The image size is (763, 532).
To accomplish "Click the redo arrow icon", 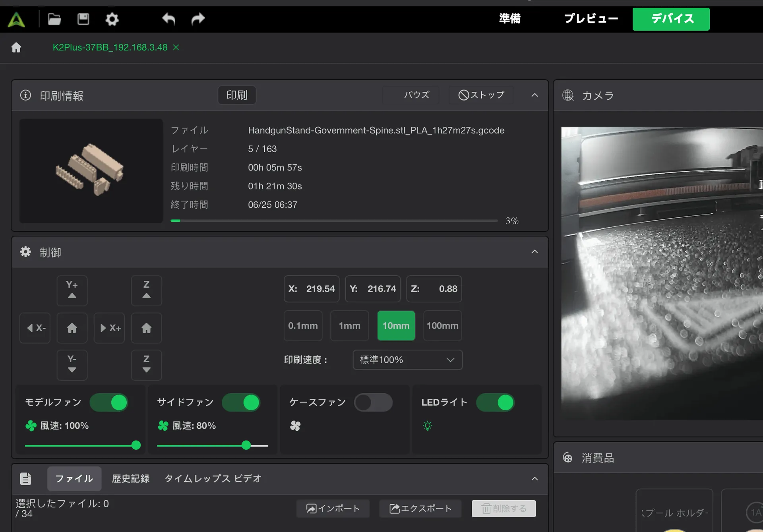I will (198, 19).
